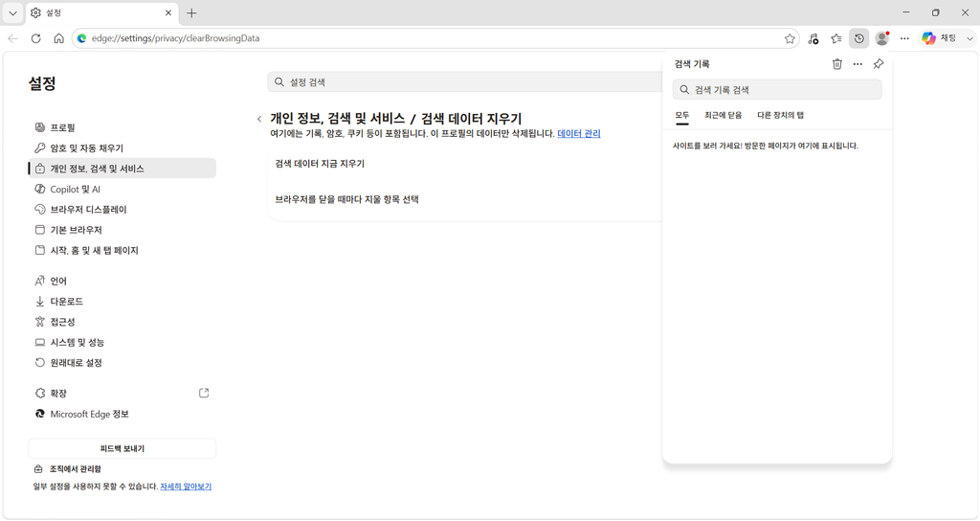Open 암호 및 자동 채우기 section
The width and height of the screenshot is (980, 521).
pyautogui.click(x=122, y=148)
